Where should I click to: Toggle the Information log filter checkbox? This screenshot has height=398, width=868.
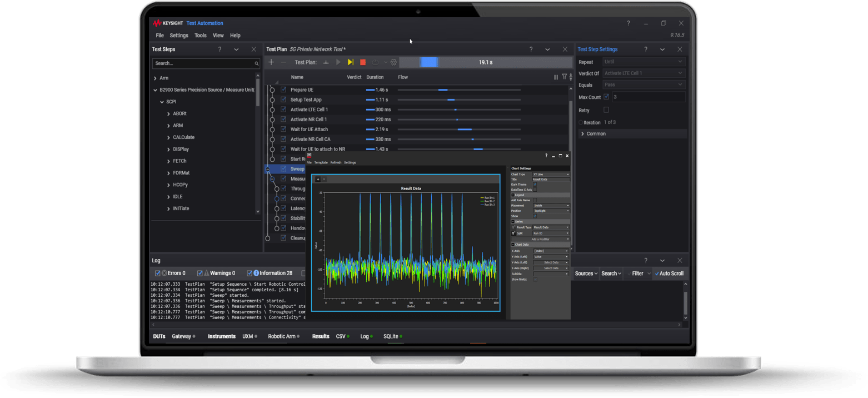point(250,273)
